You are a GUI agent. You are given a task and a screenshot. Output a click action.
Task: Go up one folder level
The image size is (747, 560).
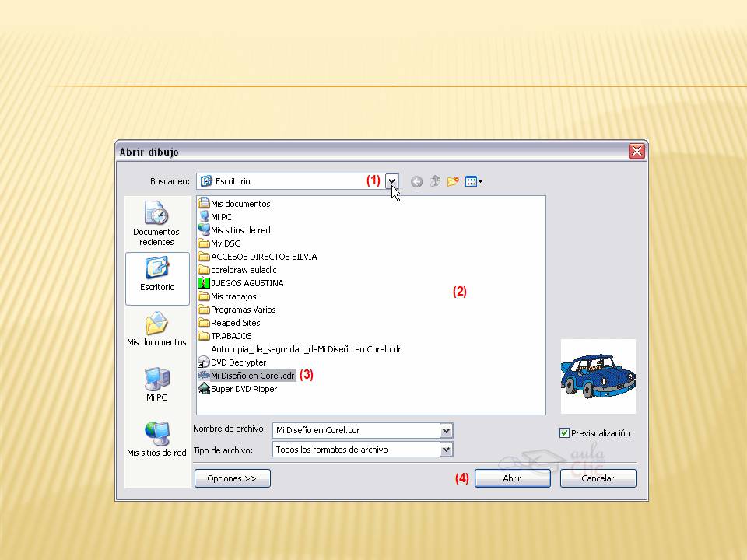[x=434, y=181]
